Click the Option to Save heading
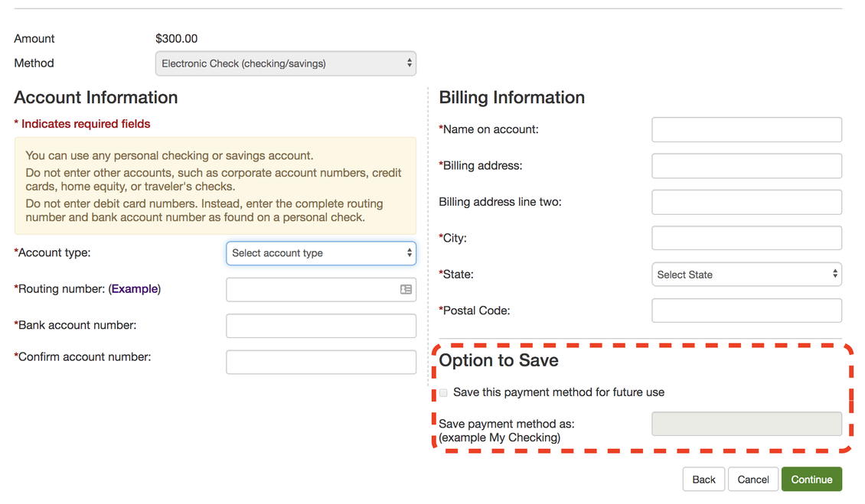Screen dimensions: 865x504 click(x=498, y=361)
